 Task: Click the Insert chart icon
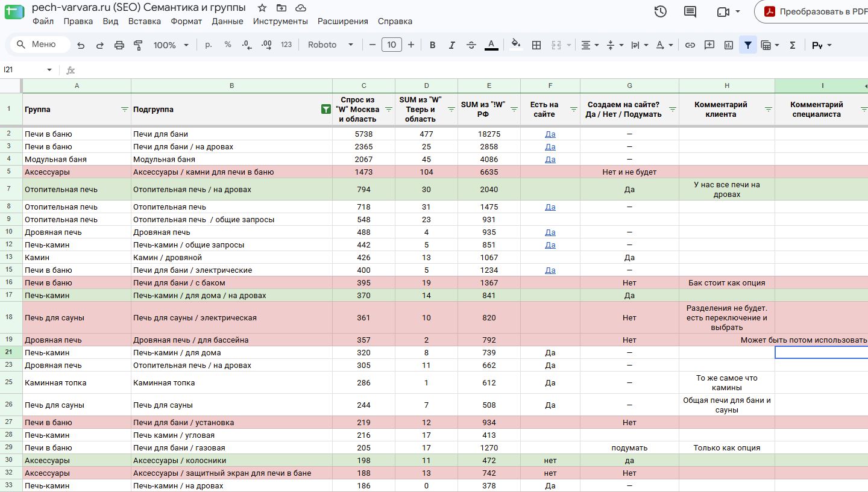tap(729, 45)
